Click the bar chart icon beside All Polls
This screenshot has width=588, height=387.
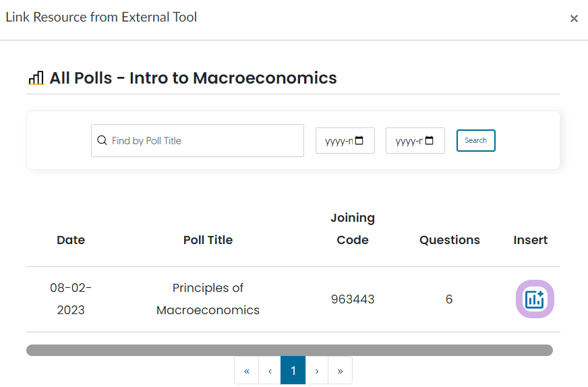36,78
